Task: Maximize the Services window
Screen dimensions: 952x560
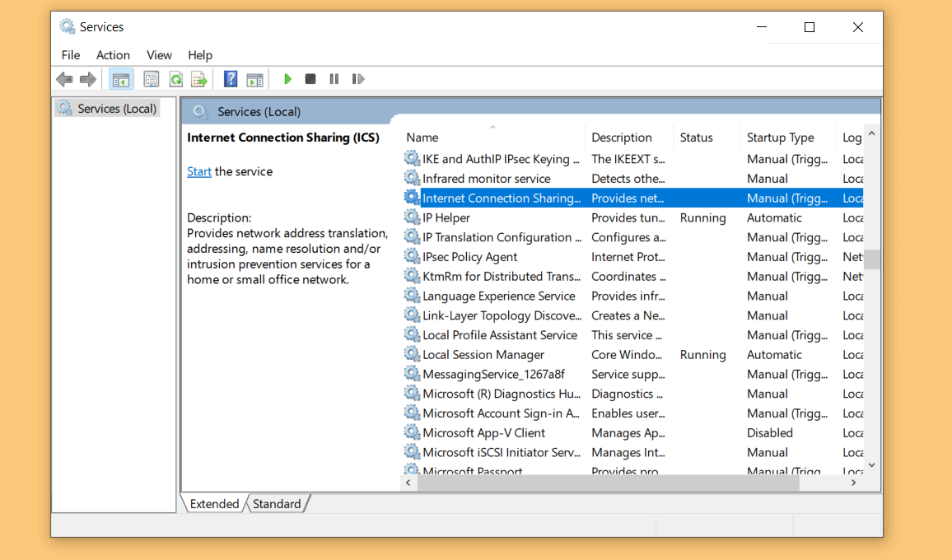Action: point(810,26)
